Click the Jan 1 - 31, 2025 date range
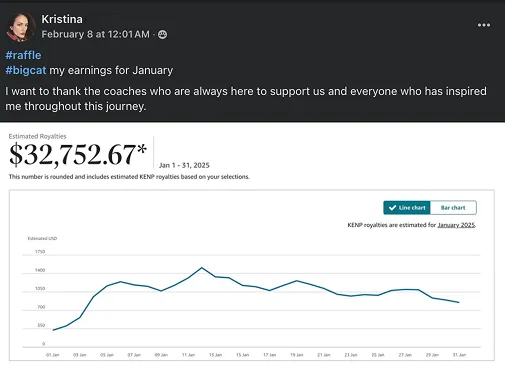Viewport: 505px width, 366px height. pos(184,165)
